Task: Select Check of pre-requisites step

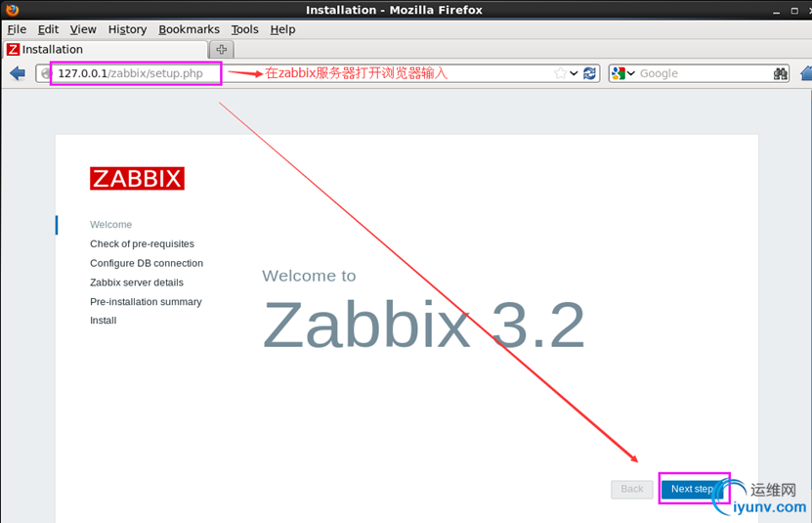Action: coord(142,243)
